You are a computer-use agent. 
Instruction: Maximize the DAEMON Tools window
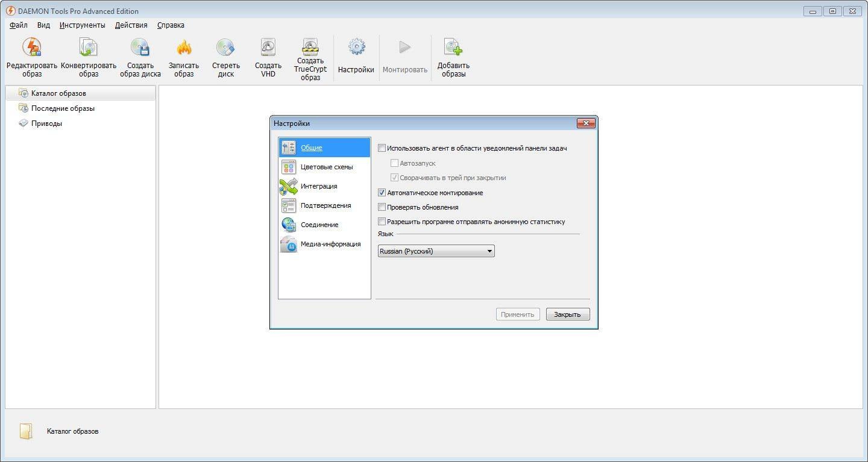click(833, 11)
